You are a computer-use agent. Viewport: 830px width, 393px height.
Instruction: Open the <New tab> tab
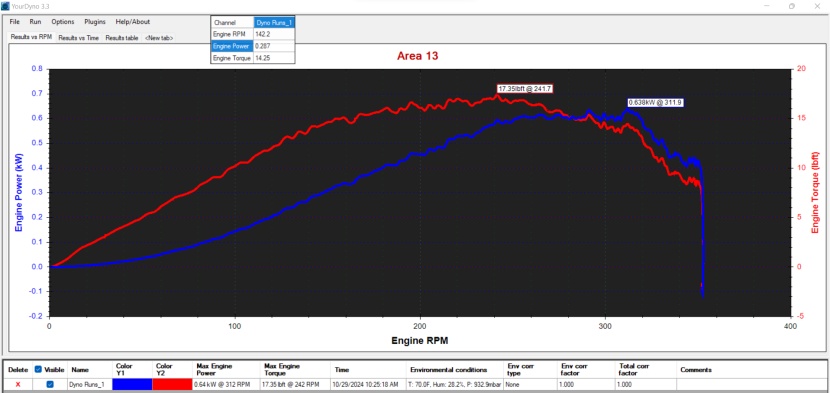click(159, 38)
